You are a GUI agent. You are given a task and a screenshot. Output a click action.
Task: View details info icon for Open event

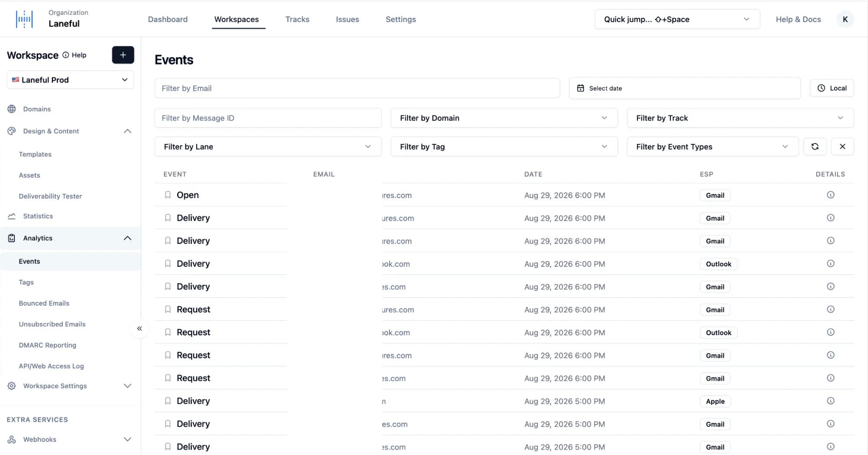pyautogui.click(x=830, y=195)
